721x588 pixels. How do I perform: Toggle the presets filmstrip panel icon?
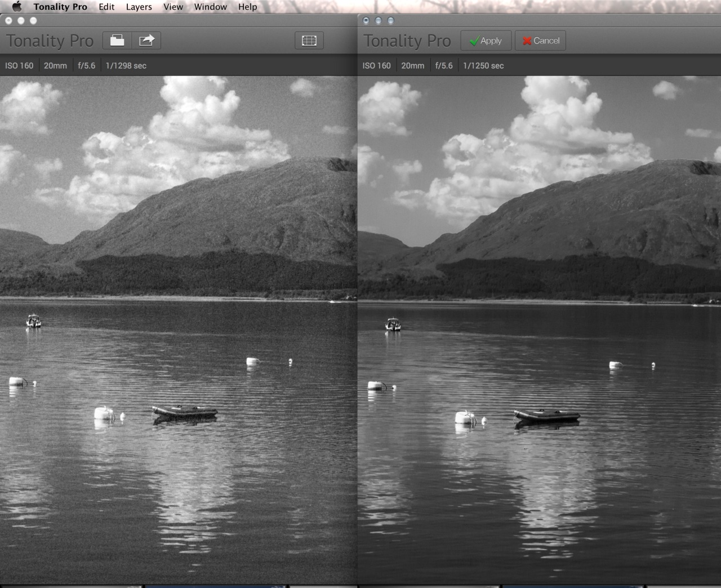309,41
